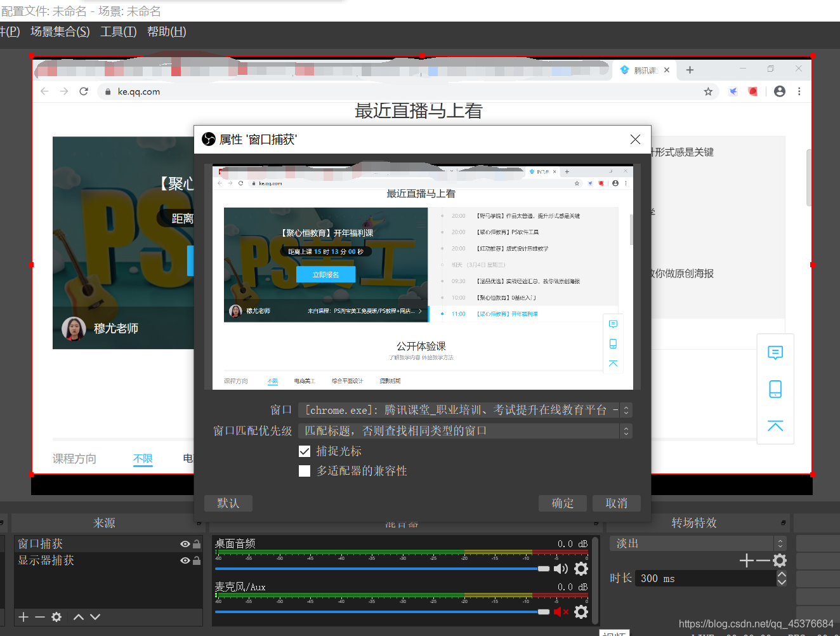840x636 pixels.
Task: Click lock icon of 显示器捕获 source
Action: [x=197, y=560]
